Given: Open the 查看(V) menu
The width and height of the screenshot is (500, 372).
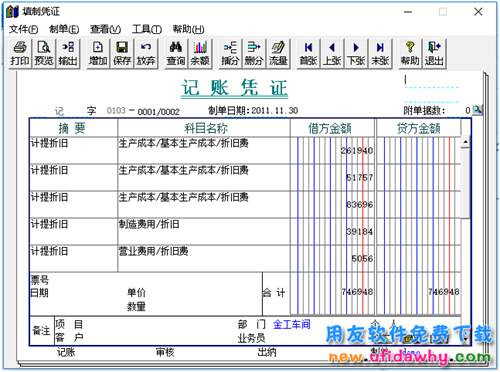Looking at the screenshot, I should tap(105, 29).
